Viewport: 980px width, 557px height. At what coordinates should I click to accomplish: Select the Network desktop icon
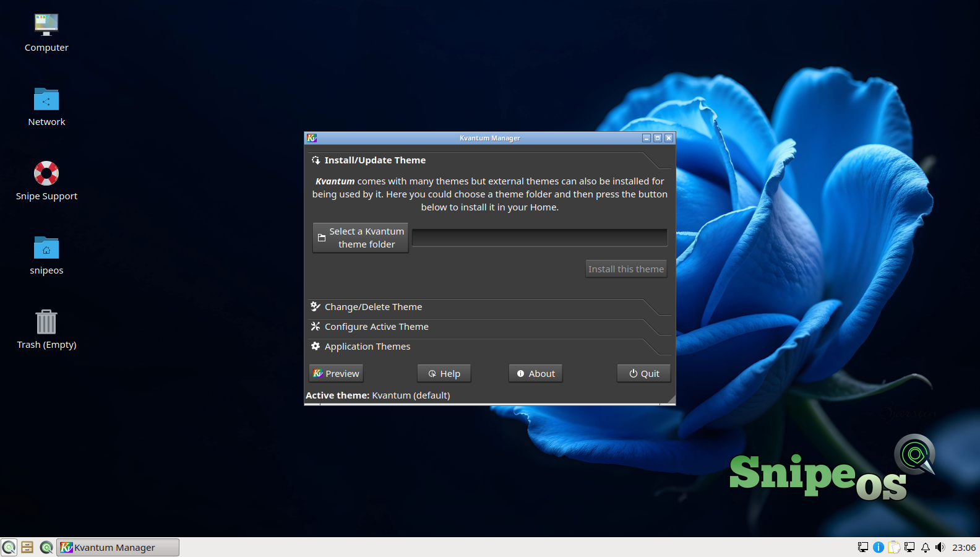46,107
